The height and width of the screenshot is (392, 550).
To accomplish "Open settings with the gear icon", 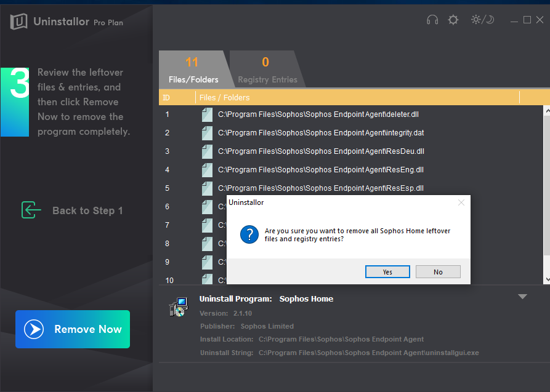I will pyautogui.click(x=453, y=20).
